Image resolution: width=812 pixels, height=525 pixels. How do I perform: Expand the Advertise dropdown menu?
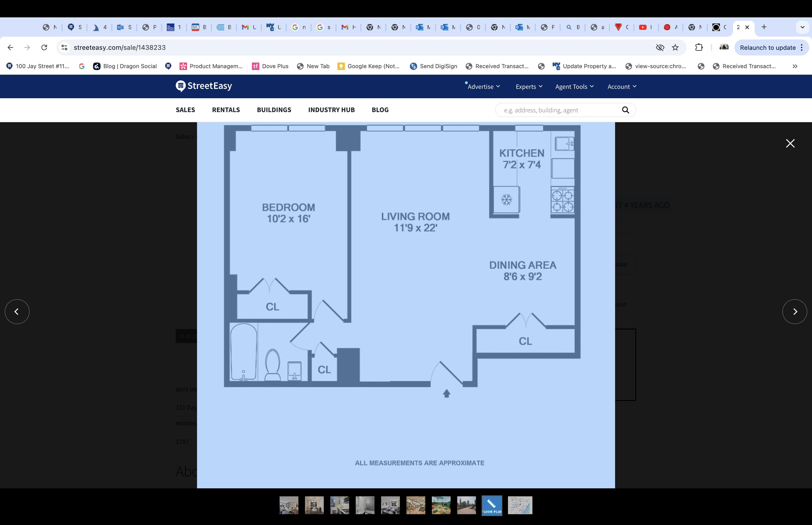[x=484, y=86]
